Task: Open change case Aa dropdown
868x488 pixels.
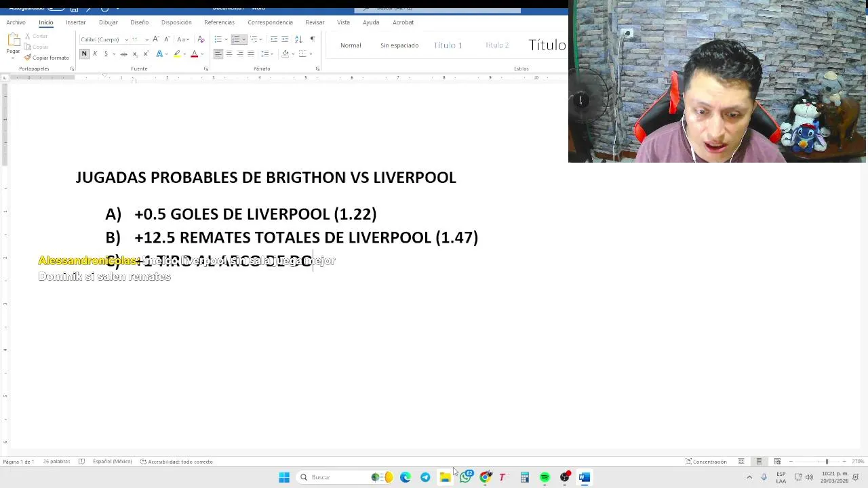Action: pyautogui.click(x=182, y=39)
